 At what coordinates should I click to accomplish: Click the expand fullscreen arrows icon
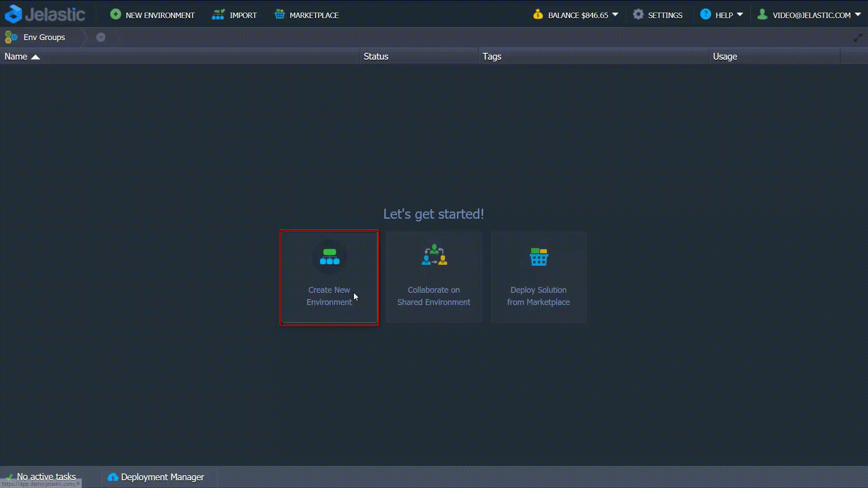pos(858,38)
